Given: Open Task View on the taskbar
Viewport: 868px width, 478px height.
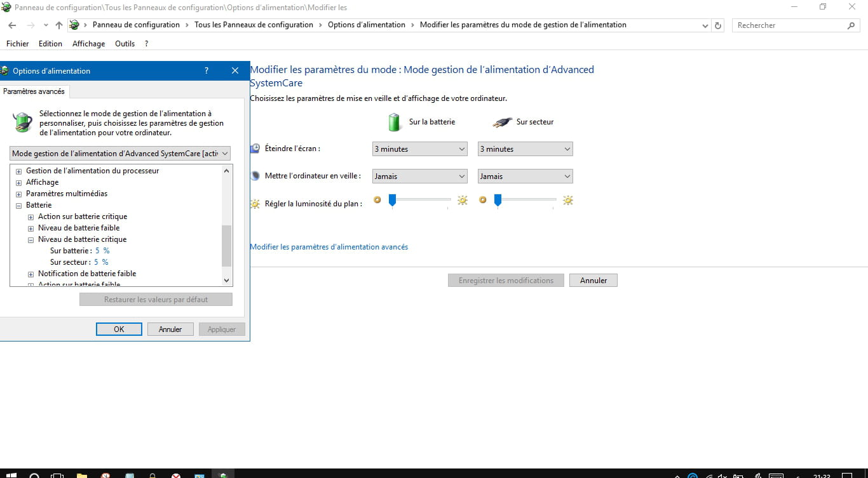Looking at the screenshot, I should click(57, 475).
